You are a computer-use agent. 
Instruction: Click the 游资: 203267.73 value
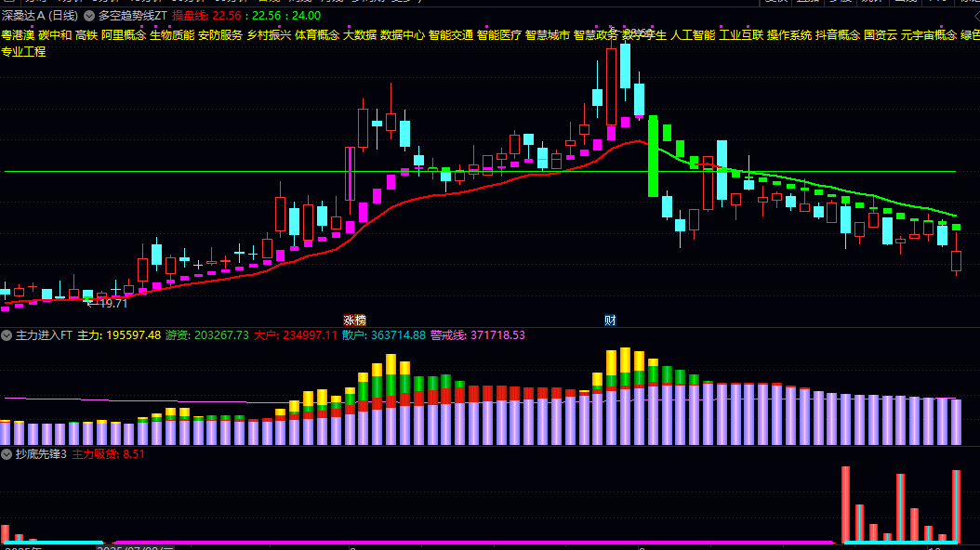coord(206,335)
